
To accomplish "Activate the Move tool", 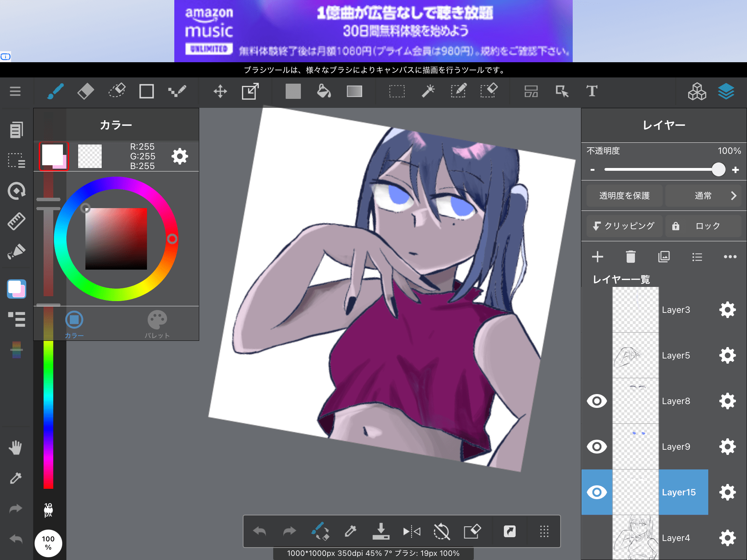I will click(x=220, y=92).
